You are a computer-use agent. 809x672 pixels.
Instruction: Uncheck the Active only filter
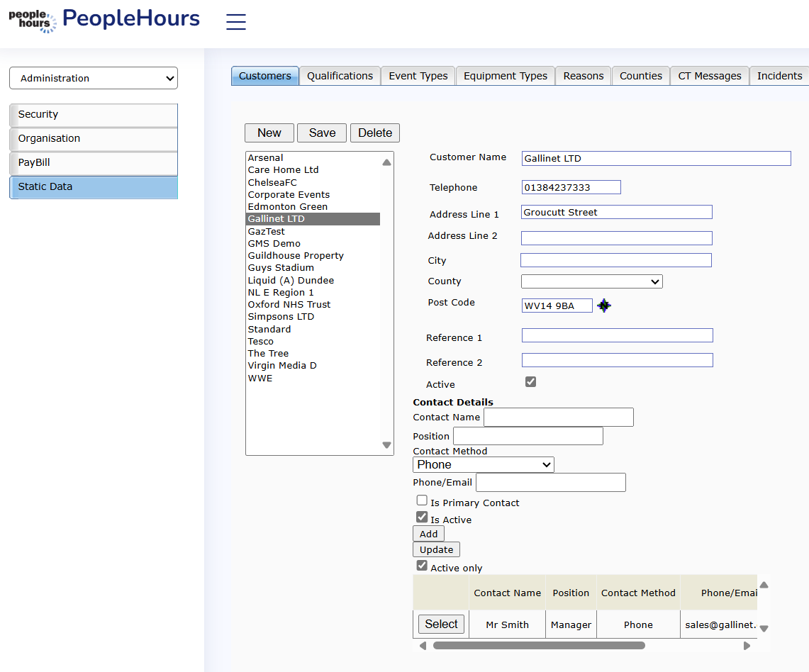[x=422, y=566]
